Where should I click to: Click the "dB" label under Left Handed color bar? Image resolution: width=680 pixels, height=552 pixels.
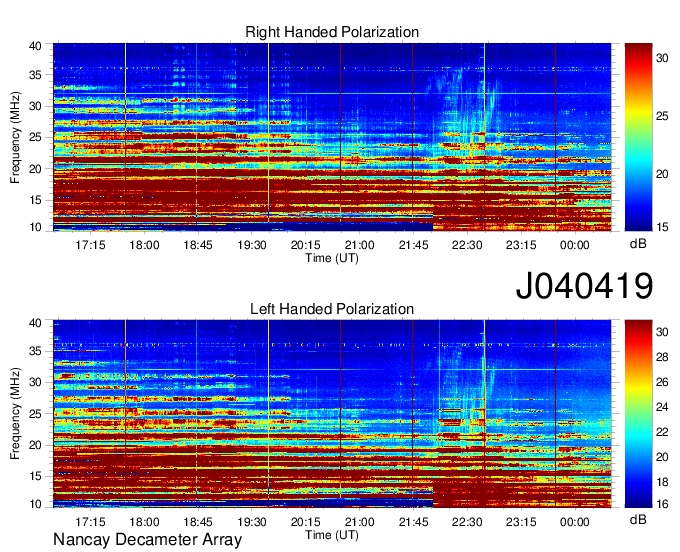point(638,519)
